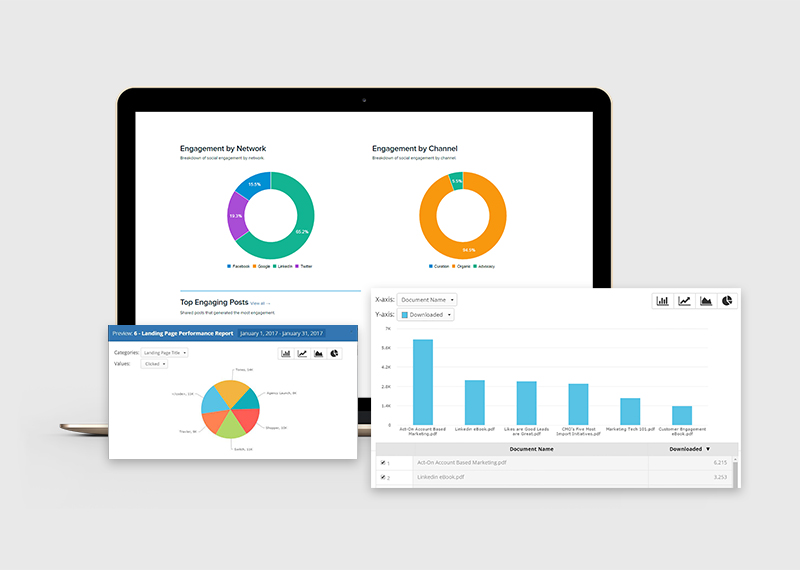Switch document report to area chart view

coord(706,300)
